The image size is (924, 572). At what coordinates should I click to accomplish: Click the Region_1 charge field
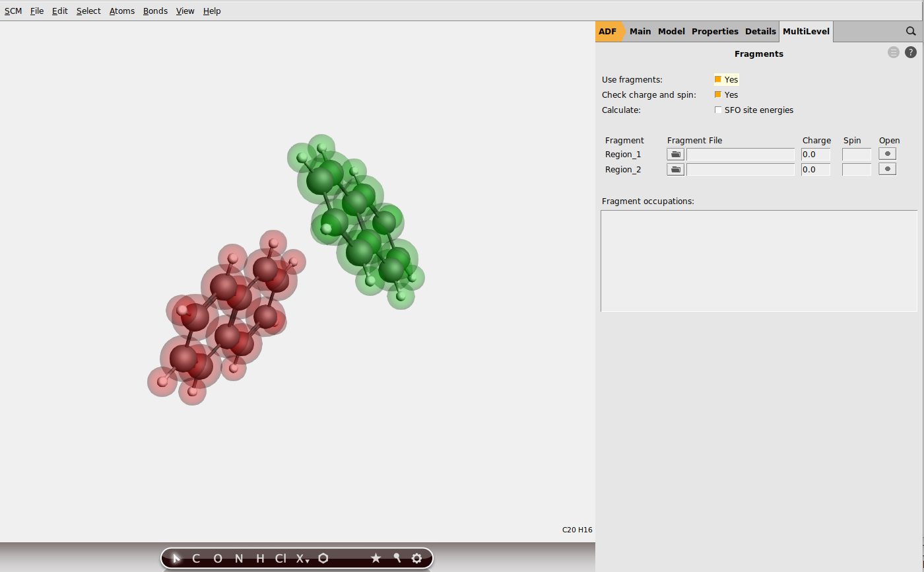click(816, 154)
